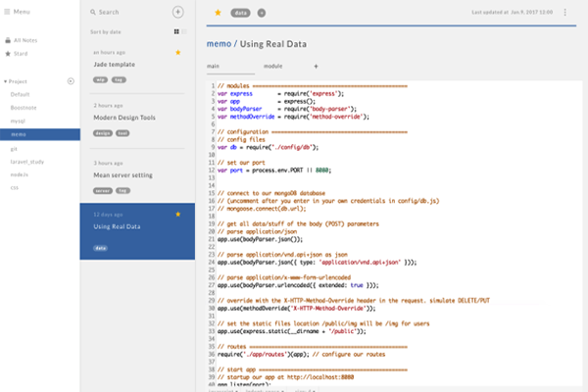This screenshot has width=588, height=392.
Task: Click the Search notes field
Action: 129,12
